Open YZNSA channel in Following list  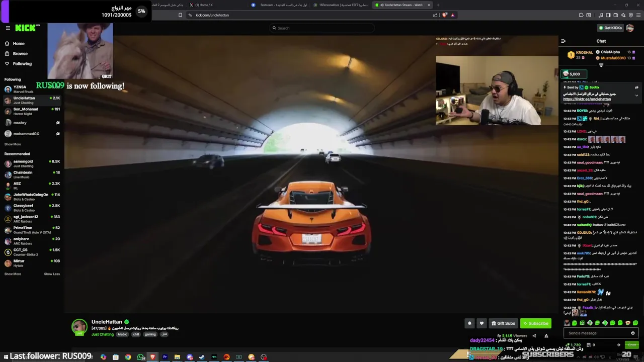[x=32, y=89]
